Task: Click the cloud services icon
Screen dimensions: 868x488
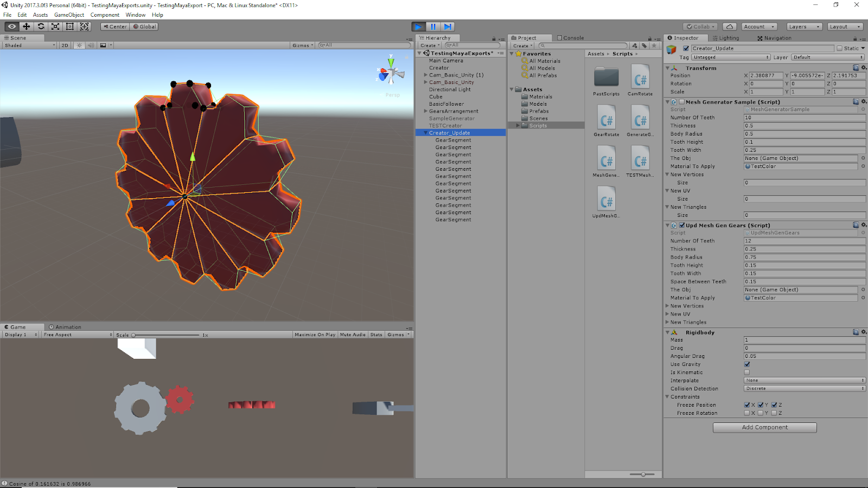Action: point(730,27)
